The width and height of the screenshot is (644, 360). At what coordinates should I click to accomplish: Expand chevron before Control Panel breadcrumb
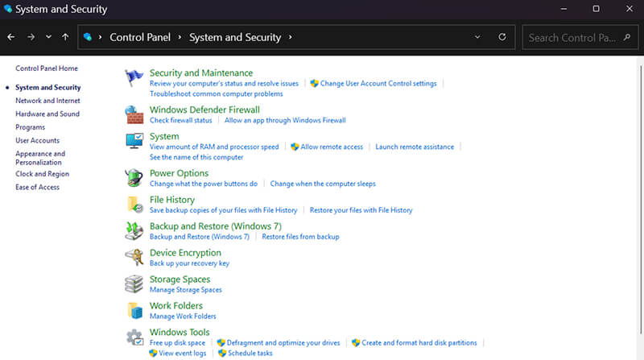[100, 37]
